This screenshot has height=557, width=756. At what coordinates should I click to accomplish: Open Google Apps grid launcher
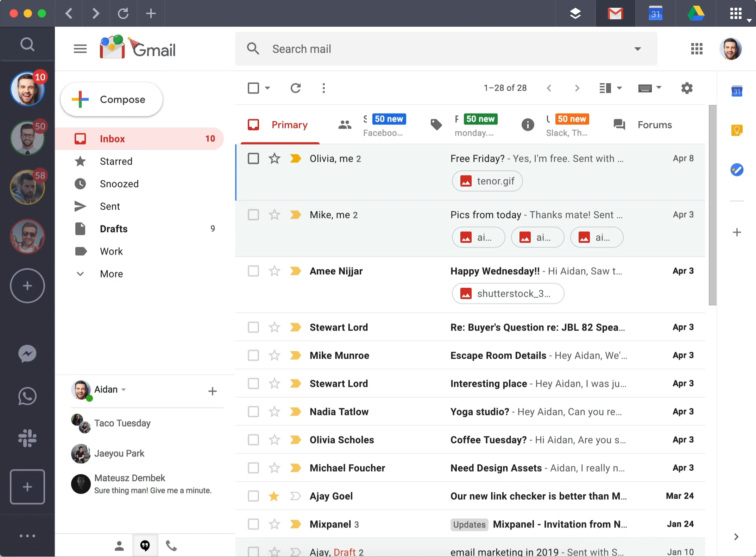[697, 49]
